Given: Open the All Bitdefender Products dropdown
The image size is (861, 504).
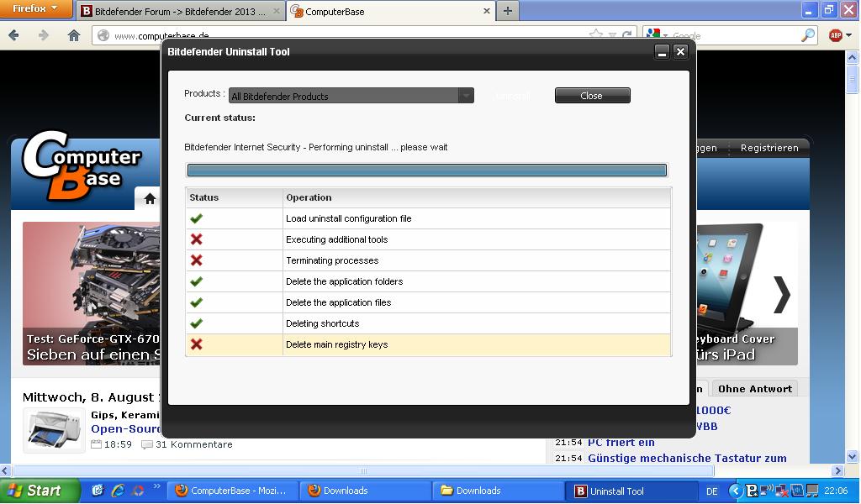Looking at the screenshot, I should click(x=351, y=96).
